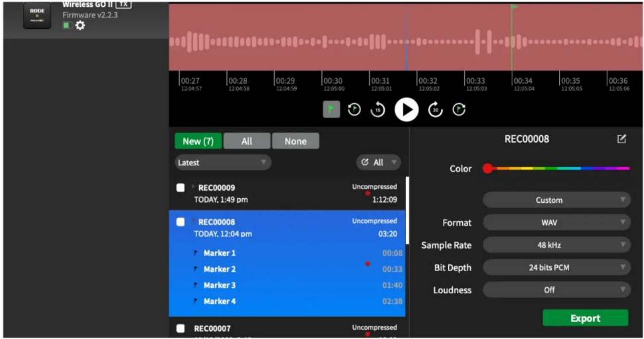Select the All tab
Image resolution: width=644 pixels, height=339 pixels.
tap(247, 141)
